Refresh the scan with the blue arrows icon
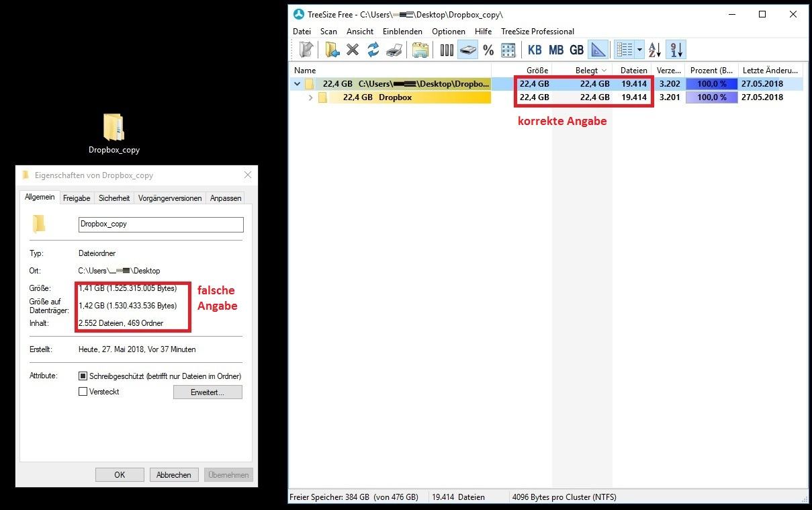Screen dimensions: 812x510 [x=373, y=49]
